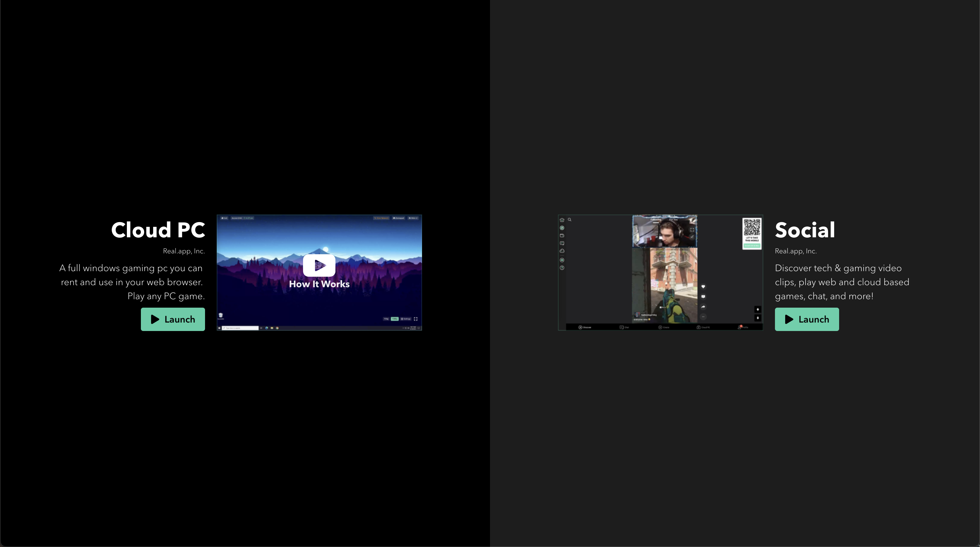980x547 pixels.
Task: Click the Launch button under Social
Action: pyautogui.click(x=806, y=319)
